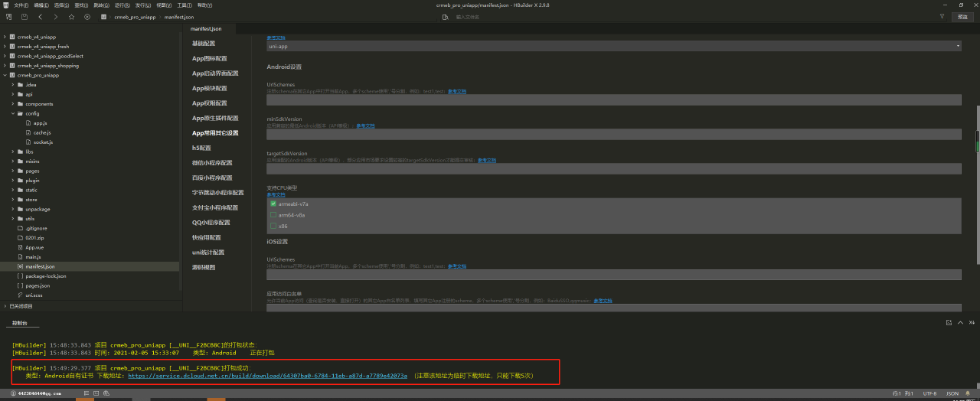Viewport: 980px width, 401px height.
Task: Click the star bookmark toolbar icon
Action: click(71, 16)
